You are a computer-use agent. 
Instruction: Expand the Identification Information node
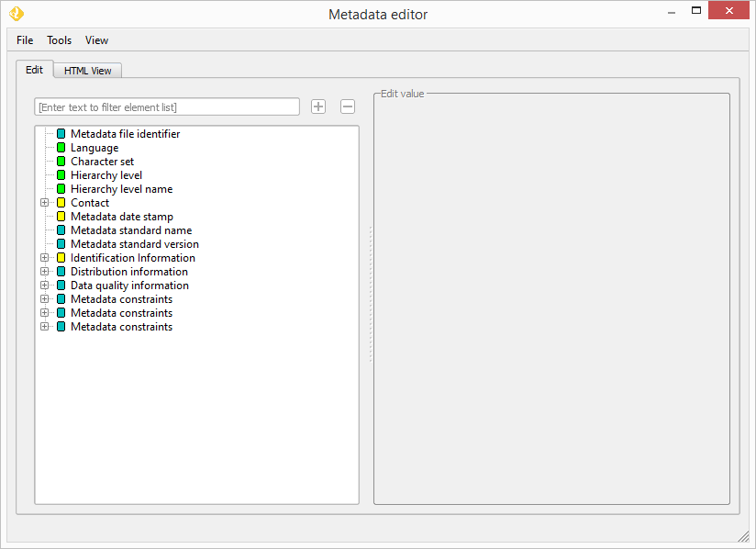pyautogui.click(x=45, y=257)
